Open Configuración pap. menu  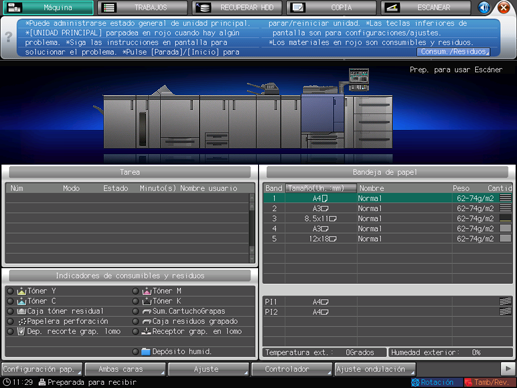tap(42, 369)
